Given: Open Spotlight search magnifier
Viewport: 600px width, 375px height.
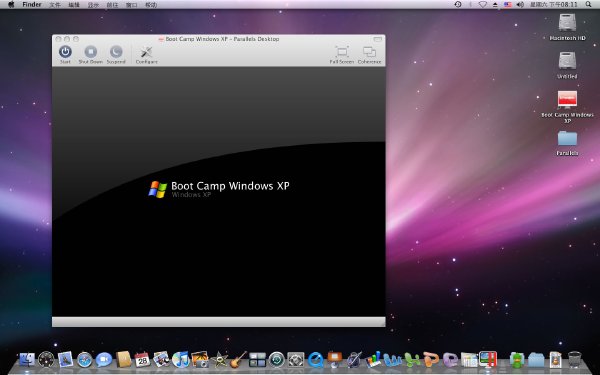Looking at the screenshot, I should pos(589,5).
